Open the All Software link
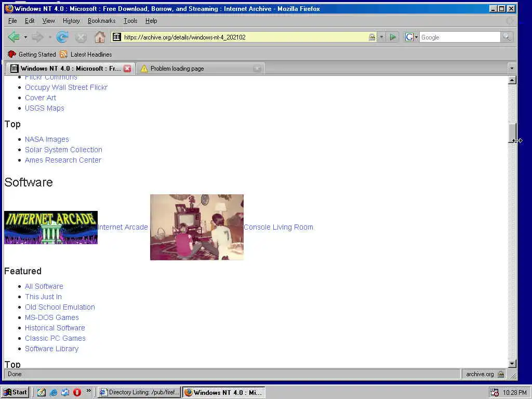532x399 pixels. [44, 286]
